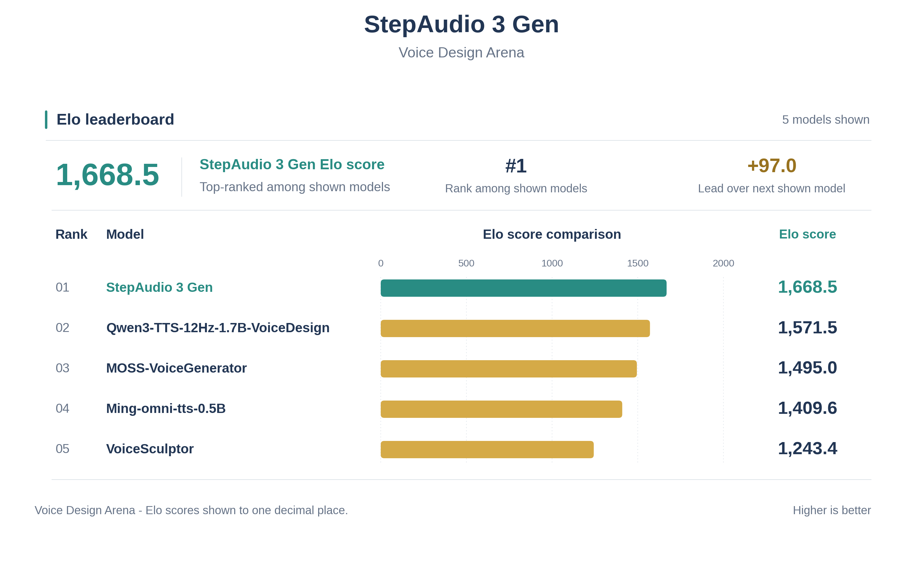Click the "2000" axis tick label
Screen dimensions: 923x588
[x=723, y=263]
